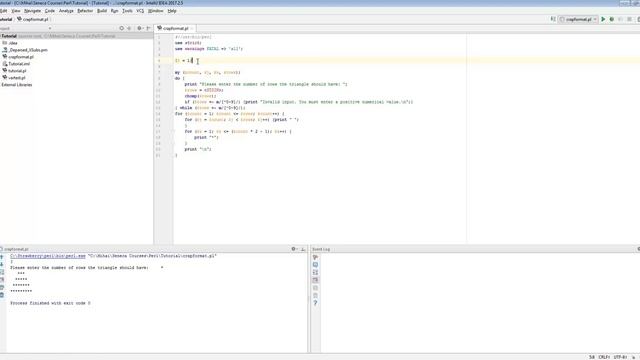Select the cropformat.pl Run console tab
This screenshot has width=640, height=360.
[15, 249]
